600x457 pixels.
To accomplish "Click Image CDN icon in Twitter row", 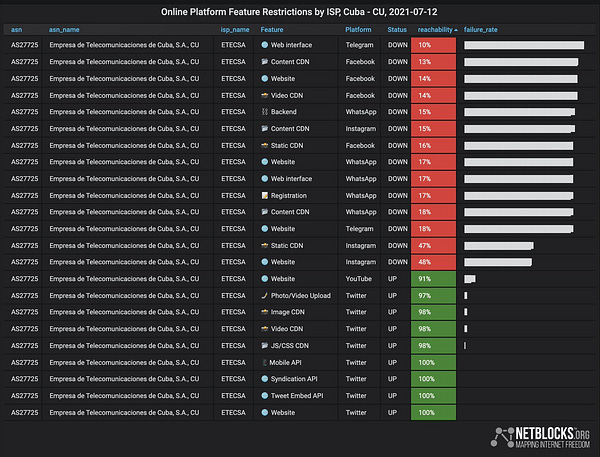I will click(x=264, y=312).
